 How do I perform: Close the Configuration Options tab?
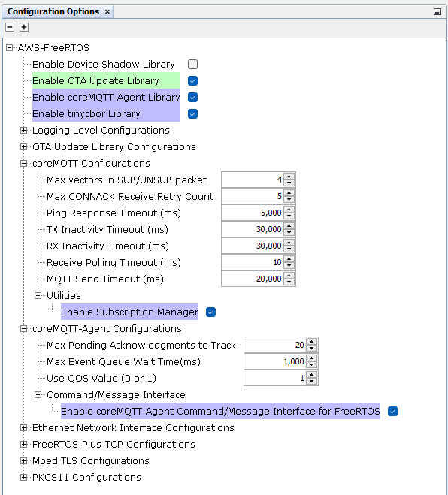(x=107, y=12)
